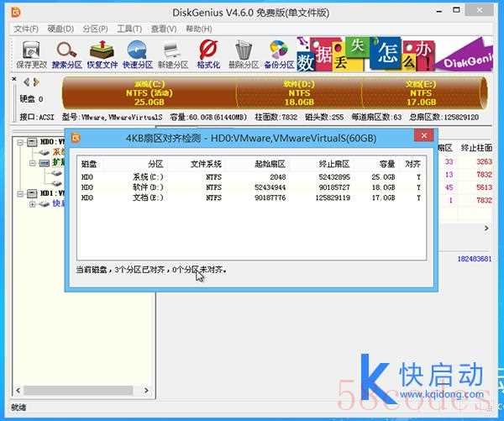Click the DiskGenius title bar app icon
The height and width of the screenshot is (421, 504).
point(16,13)
